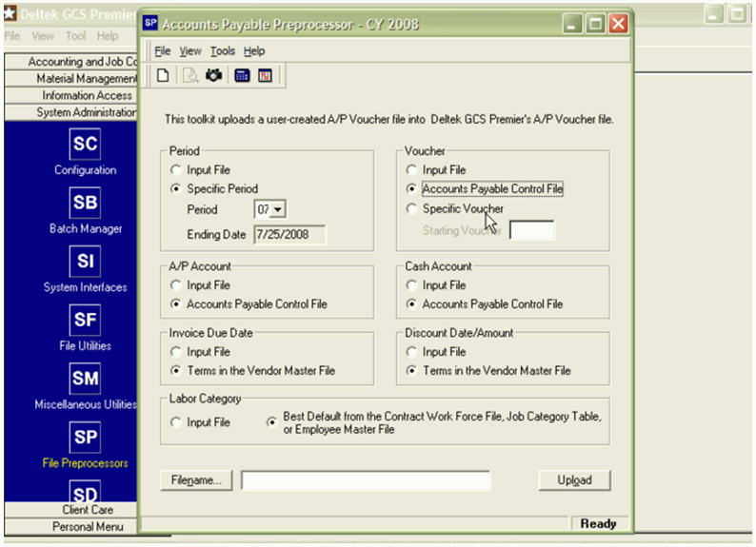Viewport: 756px width, 547px height.
Task: Click the Ending Date field
Action: tap(289, 235)
